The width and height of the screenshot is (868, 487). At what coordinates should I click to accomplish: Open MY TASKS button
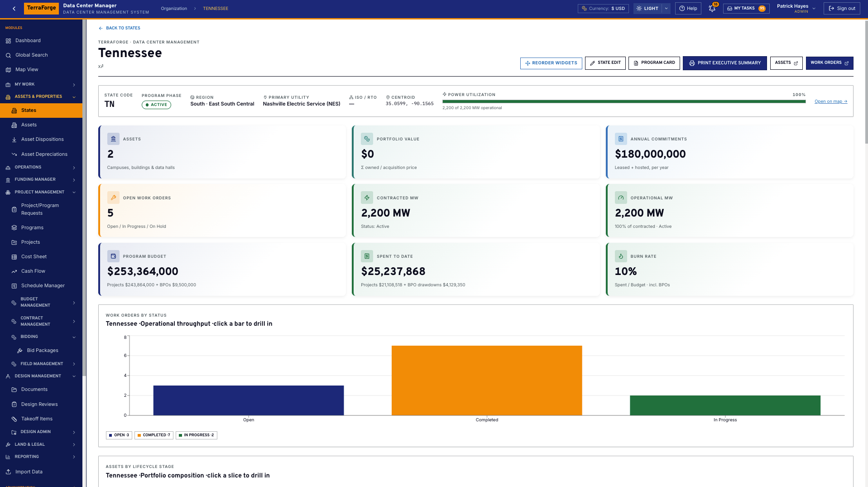click(746, 8)
